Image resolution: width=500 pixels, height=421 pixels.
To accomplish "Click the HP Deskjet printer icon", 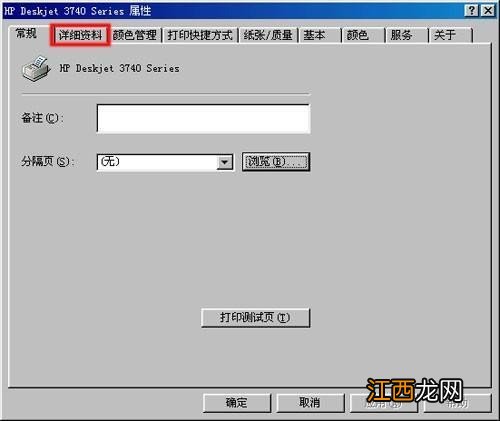I will (x=36, y=68).
